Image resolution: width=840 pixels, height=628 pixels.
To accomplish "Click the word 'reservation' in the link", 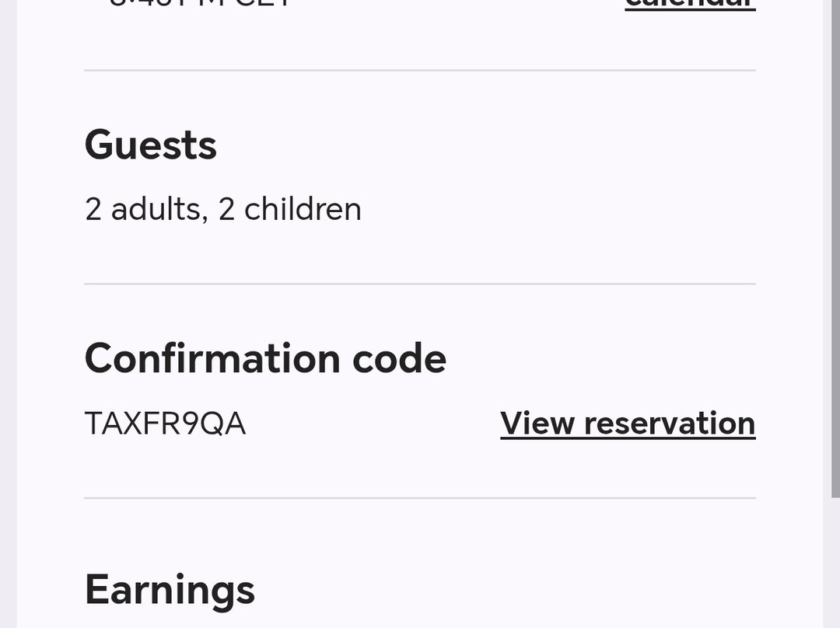I will click(670, 424).
